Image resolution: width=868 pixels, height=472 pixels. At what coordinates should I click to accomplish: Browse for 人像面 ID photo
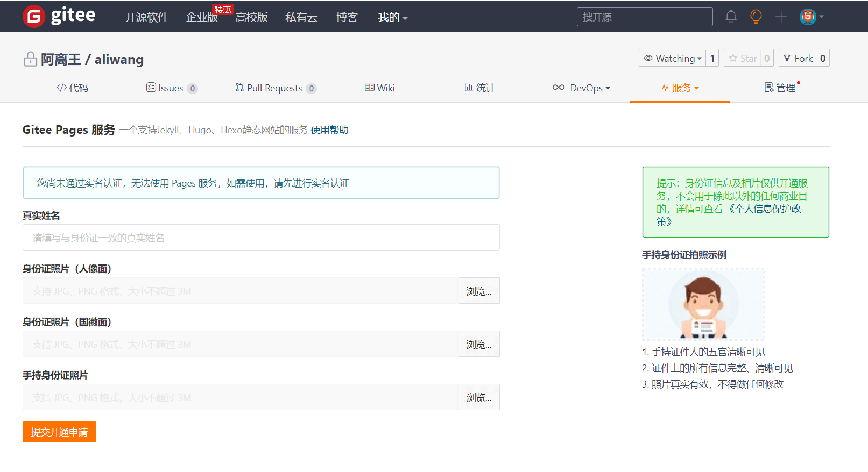click(x=479, y=291)
